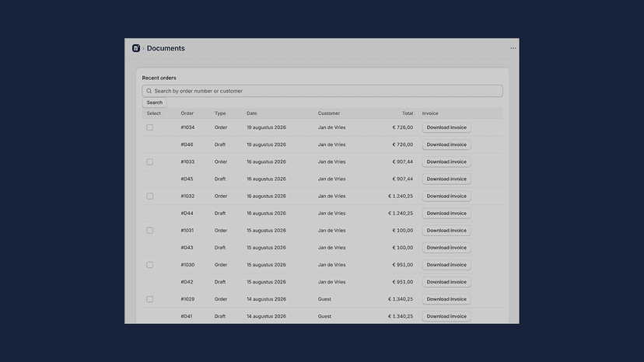644x362 pixels.
Task: Click draft number #D46
Action: [187, 145]
